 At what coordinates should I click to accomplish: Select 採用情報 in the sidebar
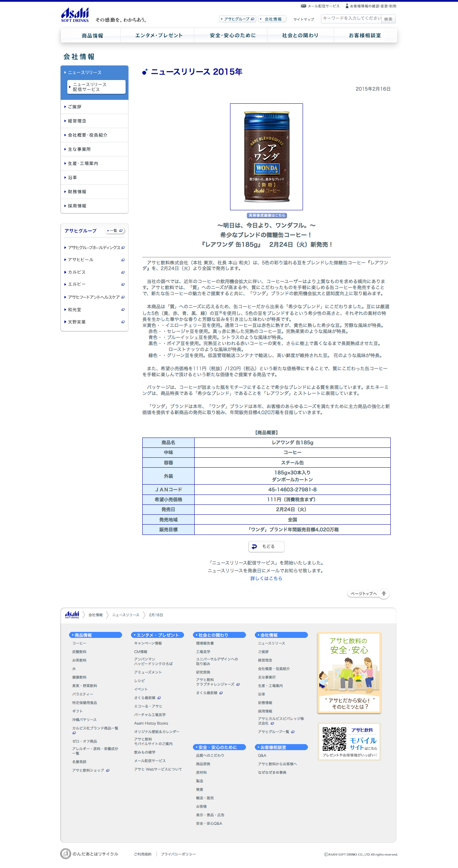94,206
